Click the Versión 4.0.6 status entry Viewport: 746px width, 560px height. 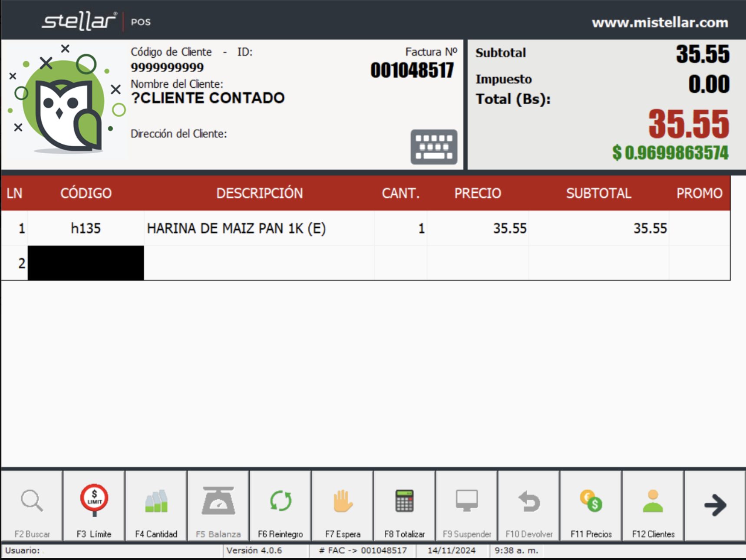254,550
